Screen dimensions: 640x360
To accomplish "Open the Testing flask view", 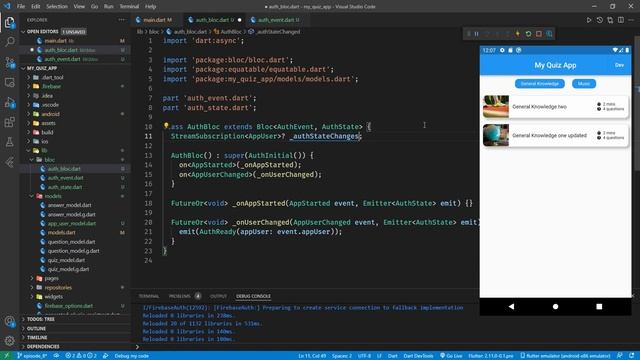I will click(x=9, y=142).
